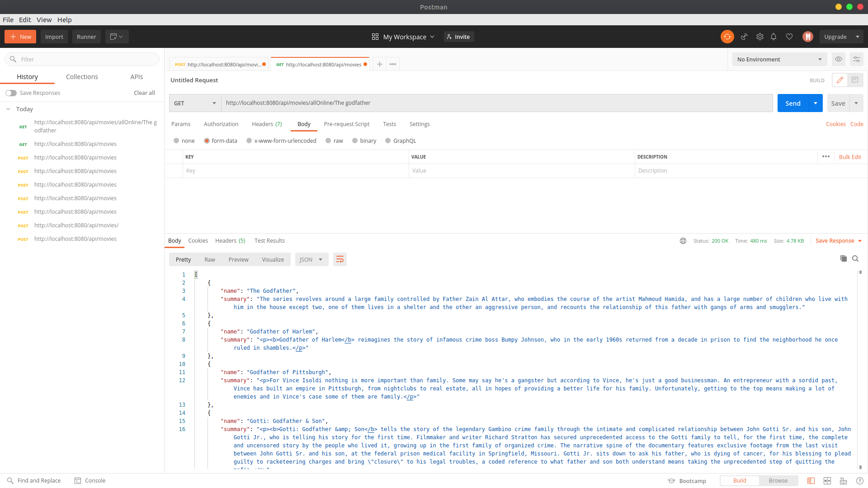Select the GraphQL body radio button

tap(388, 141)
